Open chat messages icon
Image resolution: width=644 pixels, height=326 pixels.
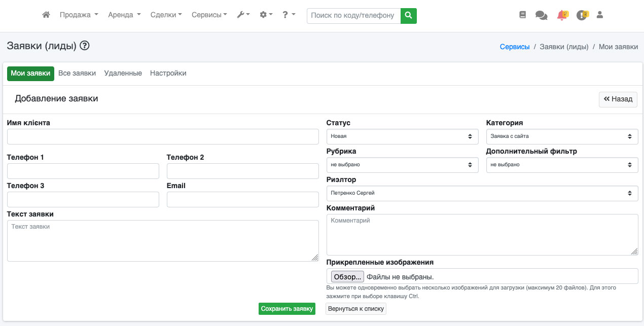(x=541, y=16)
